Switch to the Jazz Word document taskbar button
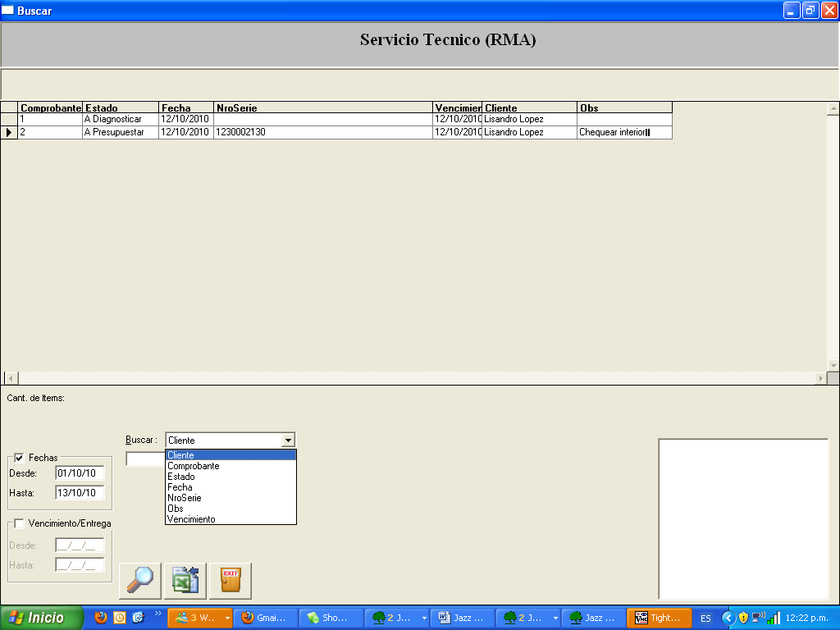 [463, 618]
